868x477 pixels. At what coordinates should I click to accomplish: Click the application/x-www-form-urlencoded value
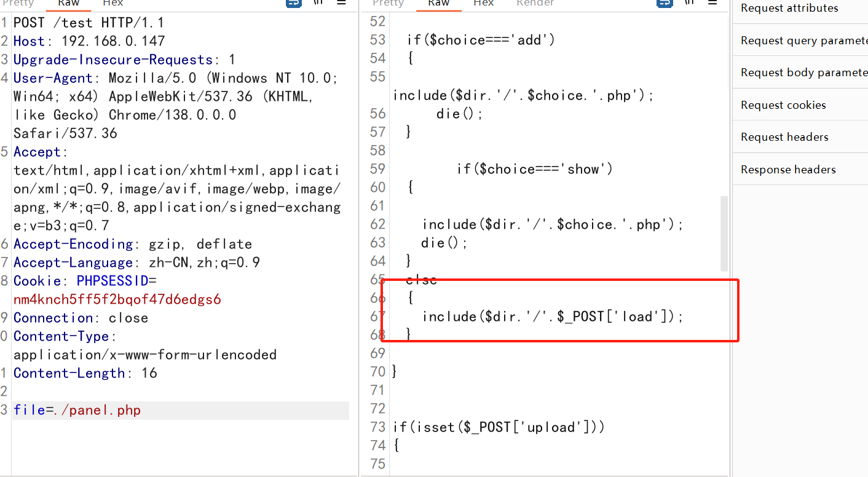(x=145, y=355)
